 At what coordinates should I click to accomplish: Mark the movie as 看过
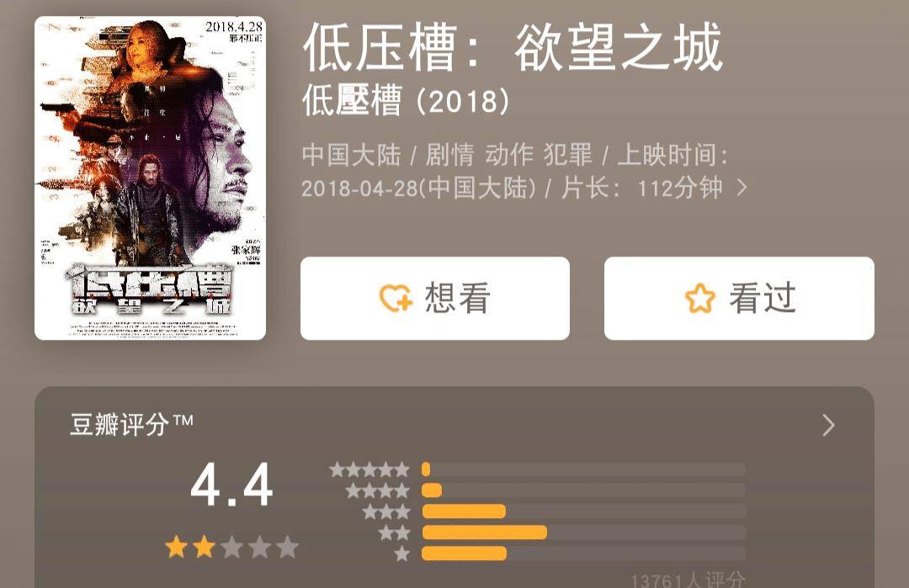pyautogui.click(x=739, y=299)
